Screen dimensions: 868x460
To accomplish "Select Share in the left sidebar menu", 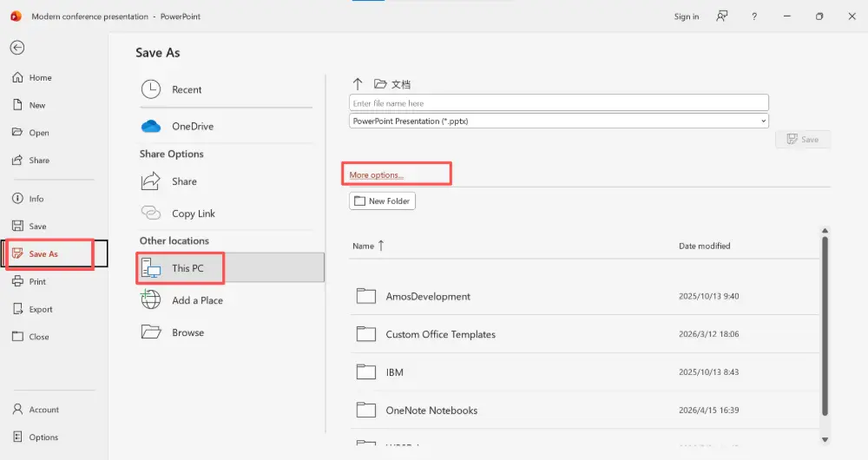I will [31, 160].
